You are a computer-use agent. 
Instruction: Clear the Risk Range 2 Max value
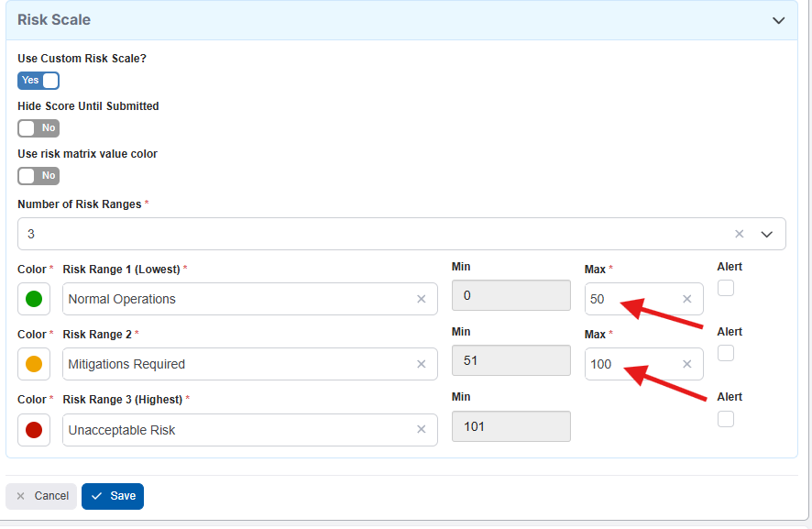[686, 364]
